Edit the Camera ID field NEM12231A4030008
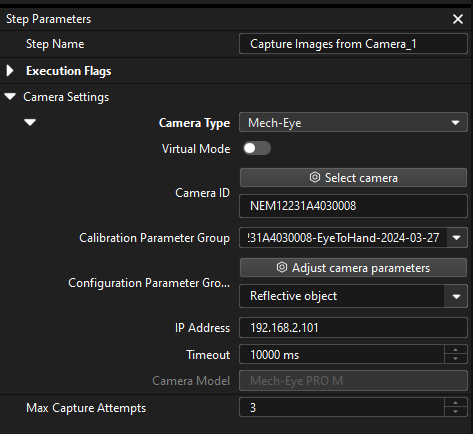This screenshot has height=434, width=473. pos(353,206)
